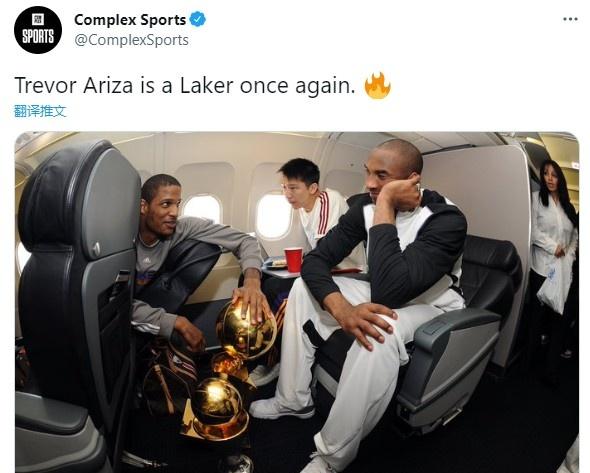Image resolution: width=590 pixels, height=473 pixels.
Task: Open the tweet's three-dot more menu
Action: point(570,19)
